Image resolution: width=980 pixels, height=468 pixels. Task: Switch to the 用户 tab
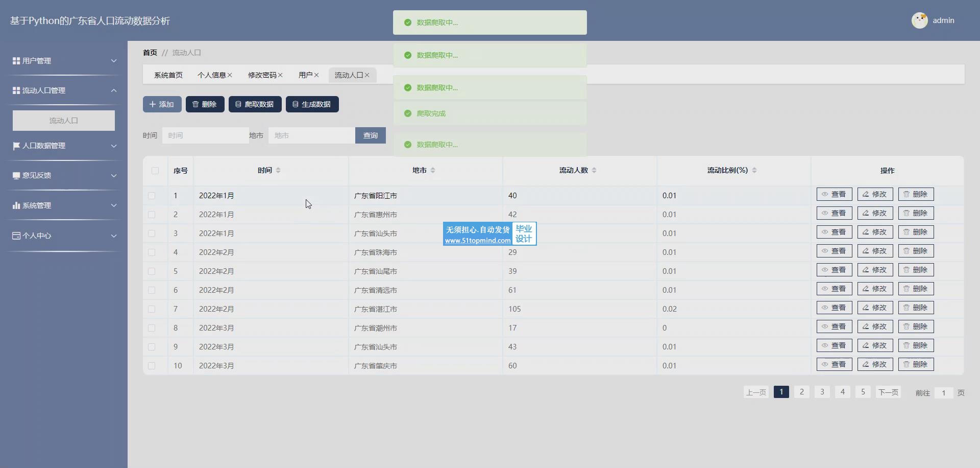coord(306,75)
